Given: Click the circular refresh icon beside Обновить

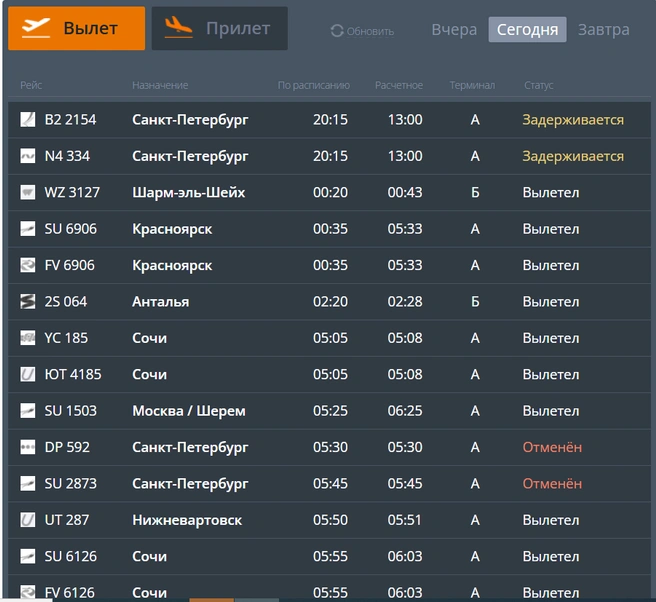Looking at the screenshot, I should pyautogui.click(x=337, y=31).
